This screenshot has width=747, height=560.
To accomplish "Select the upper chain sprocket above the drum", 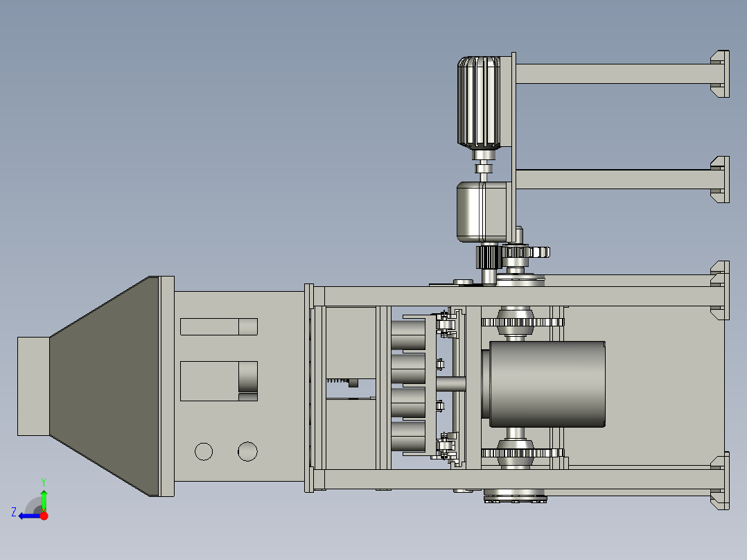I will [522, 322].
